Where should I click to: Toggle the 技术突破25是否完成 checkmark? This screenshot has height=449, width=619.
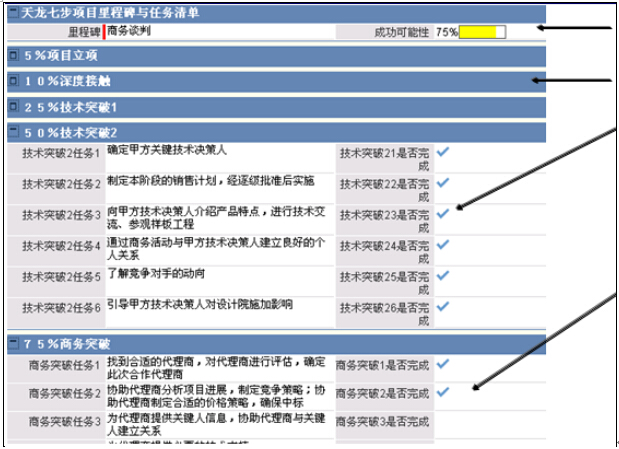[x=443, y=274]
